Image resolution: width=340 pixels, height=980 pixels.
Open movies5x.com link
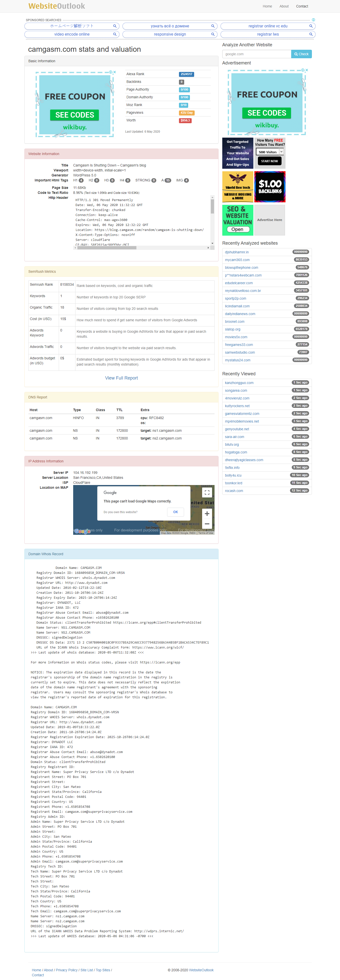(x=236, y=337)
